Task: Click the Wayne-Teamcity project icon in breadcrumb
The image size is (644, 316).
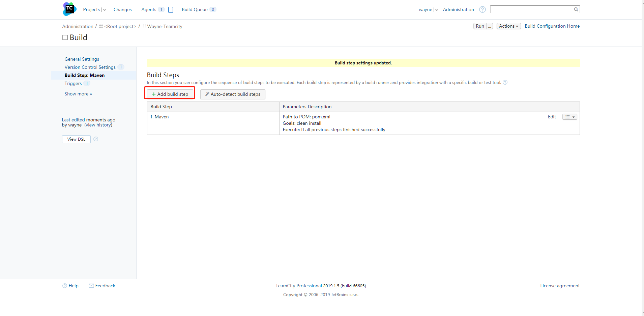Action: point(145,26)
